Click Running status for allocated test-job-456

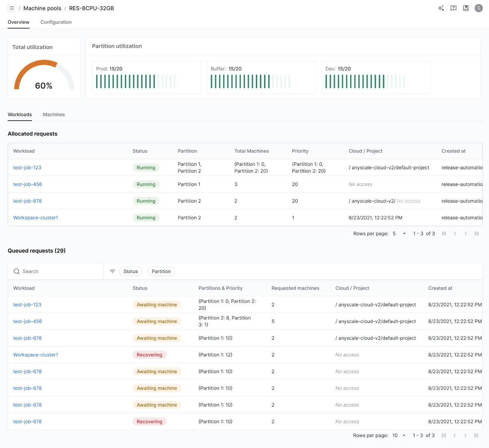tap(146, 184)
